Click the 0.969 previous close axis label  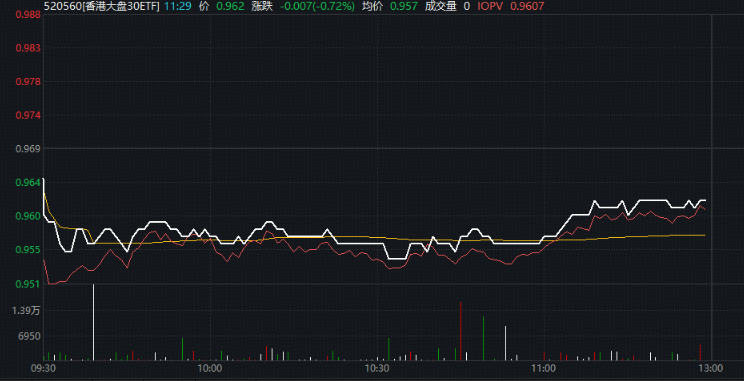click(x=28, y=149)
